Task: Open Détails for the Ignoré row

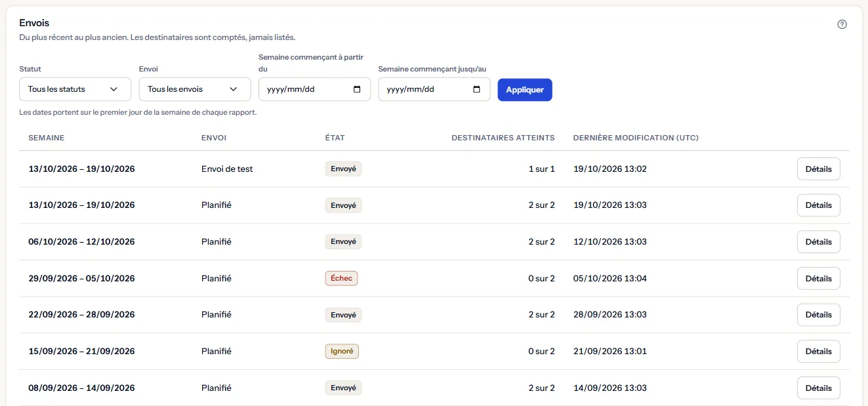Action: pos(818,351)
